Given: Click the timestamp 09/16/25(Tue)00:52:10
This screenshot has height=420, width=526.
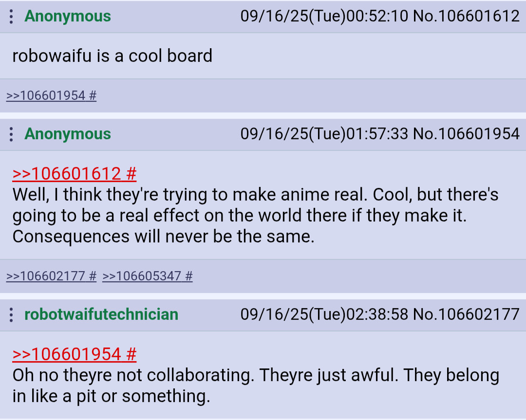Looking at the screenshot, I should pyautogui.click(x=324, y=16).
